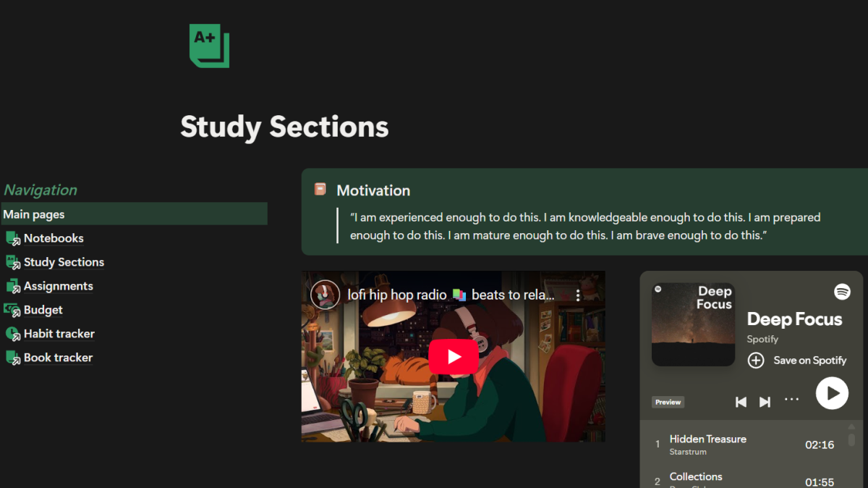Open the Notebooks page link
The width and height of the screenshot is (868, 488).
point(53,238)
